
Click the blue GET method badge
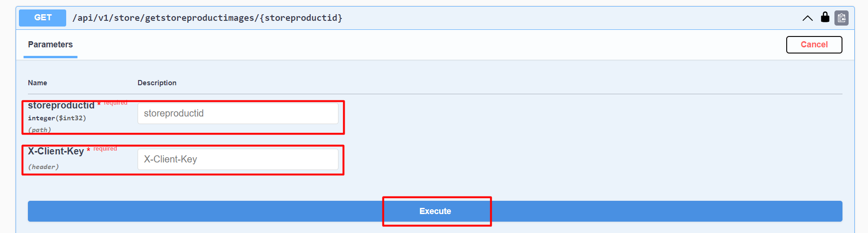pos(43,18)
